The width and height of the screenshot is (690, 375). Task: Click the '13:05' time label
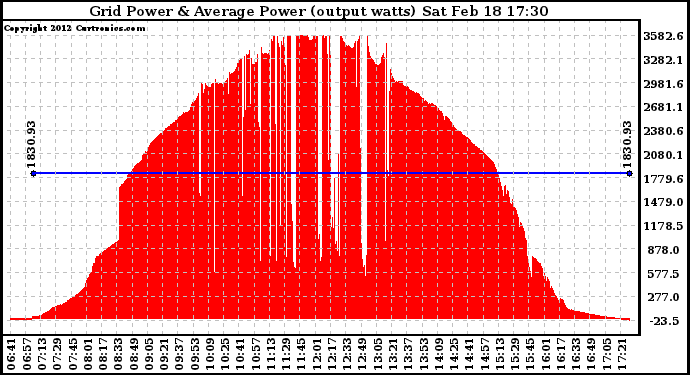tap(378, 354)
